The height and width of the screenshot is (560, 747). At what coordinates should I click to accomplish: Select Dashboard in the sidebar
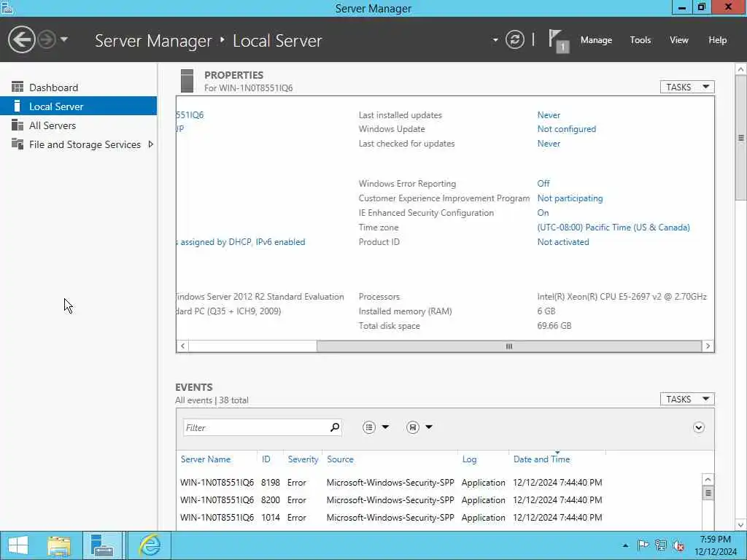[79, 87]
